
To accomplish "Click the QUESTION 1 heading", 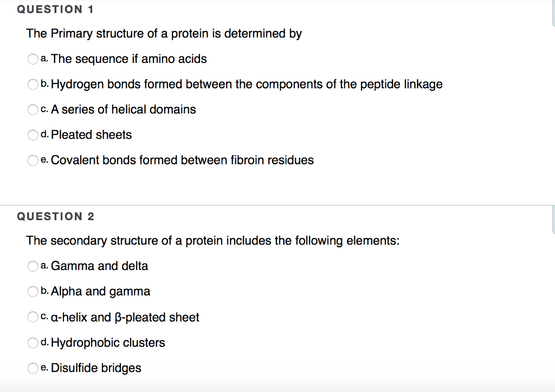I will (x=56, y=9).
